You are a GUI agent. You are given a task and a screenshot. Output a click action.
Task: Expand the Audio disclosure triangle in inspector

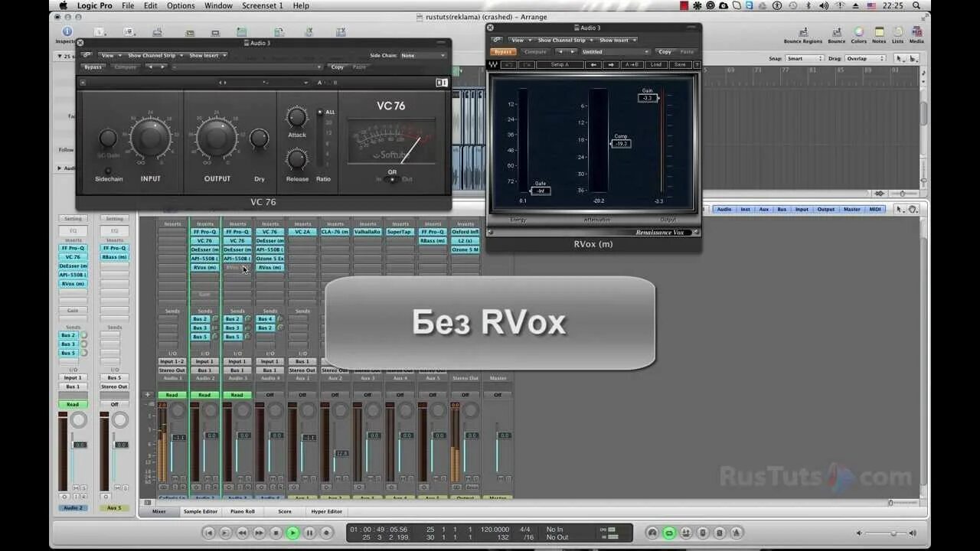coord(60,168)
